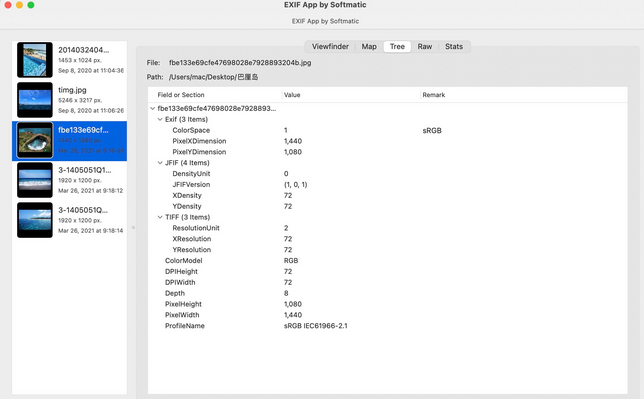Open the Stats tab
This screenshot has width=644, height=399.
click(x=454, y=46)
